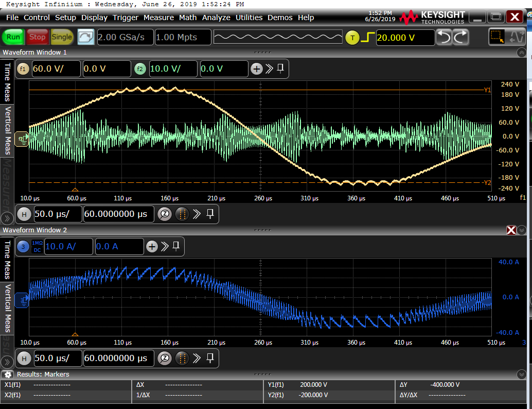
Task: Pin the Waveform Window 2 channel toolbar
Action: pyautogui.click(x=175, y=246)
